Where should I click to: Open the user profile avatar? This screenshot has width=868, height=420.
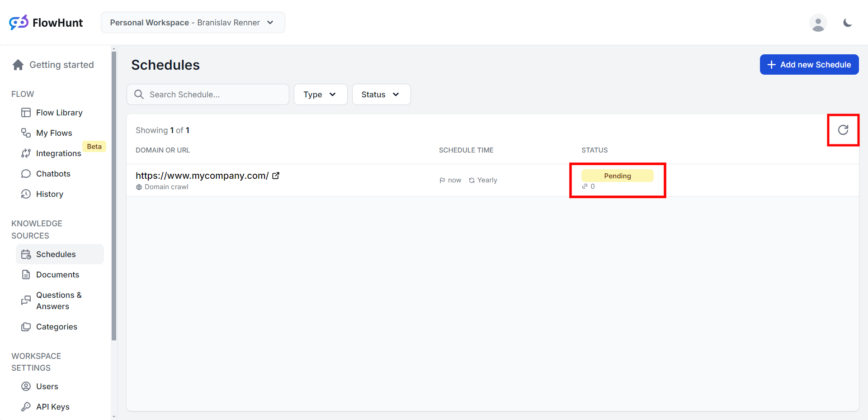click(x=818, y=23)
